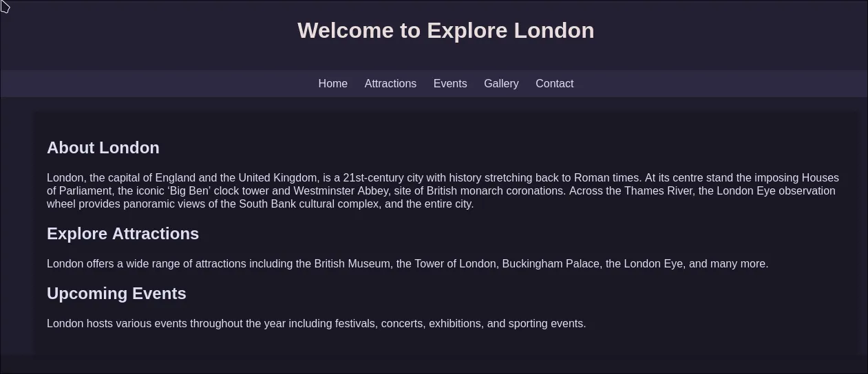Click the words sporting events in the last paragraph
The image size is (868, 374).
click(546, 323)
